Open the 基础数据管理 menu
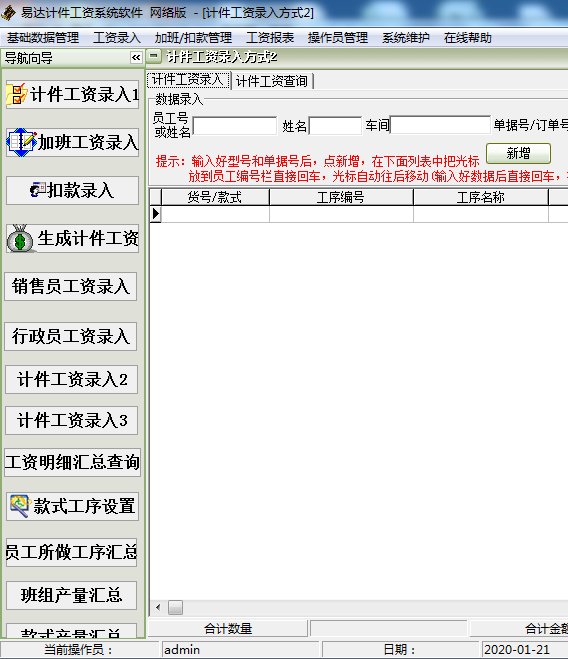Viewport: 568px width, 659px height. [42, 38]
